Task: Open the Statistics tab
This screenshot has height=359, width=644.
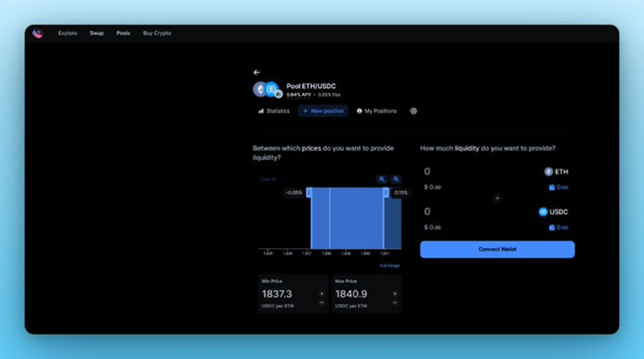Action: pyautogui.click(x=273, y=111)
